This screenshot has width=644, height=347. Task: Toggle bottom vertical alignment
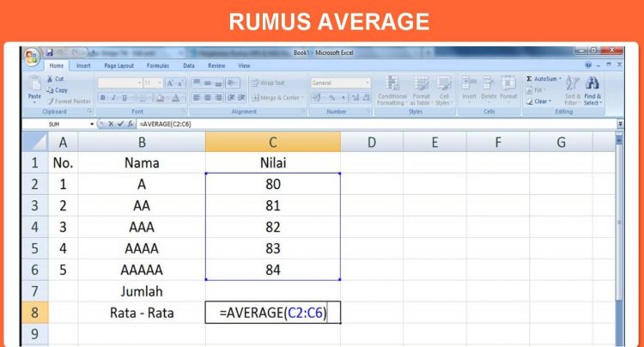click(x=218, y=83)
